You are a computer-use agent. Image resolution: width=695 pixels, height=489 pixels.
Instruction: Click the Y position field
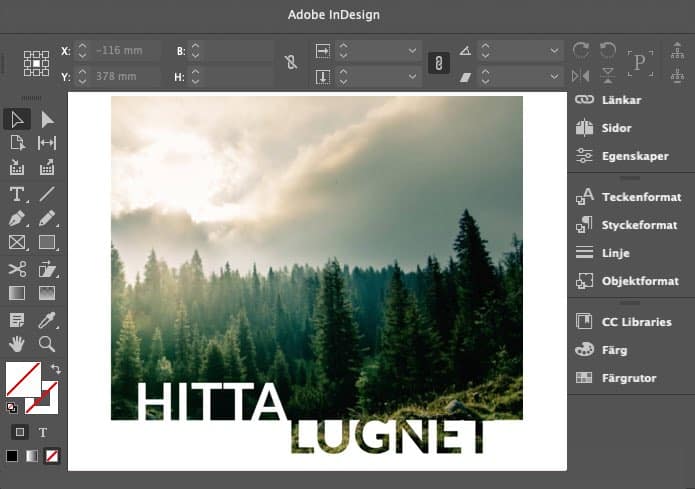[x=125, y=76]
